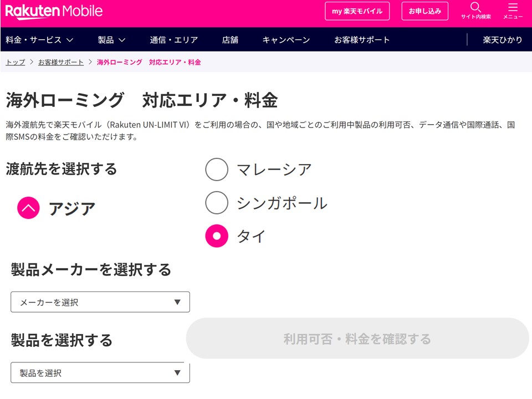Click the マレーシア label text
The width and height of the screenshot is (532, 399).
tap(274, 170)
